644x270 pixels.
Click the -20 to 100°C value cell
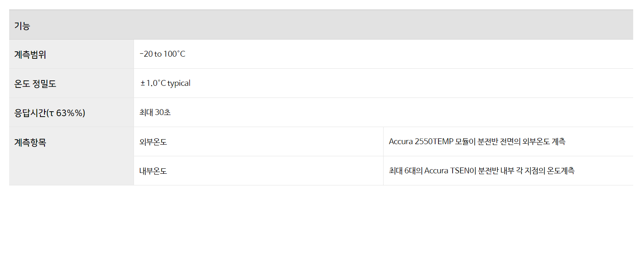tap(384, 54)
